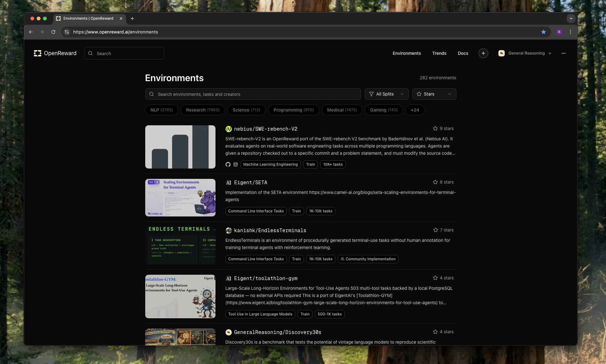Star the Eigent/SETA environment
This screenshot has height=364, width=606.
tap(435, 182)
